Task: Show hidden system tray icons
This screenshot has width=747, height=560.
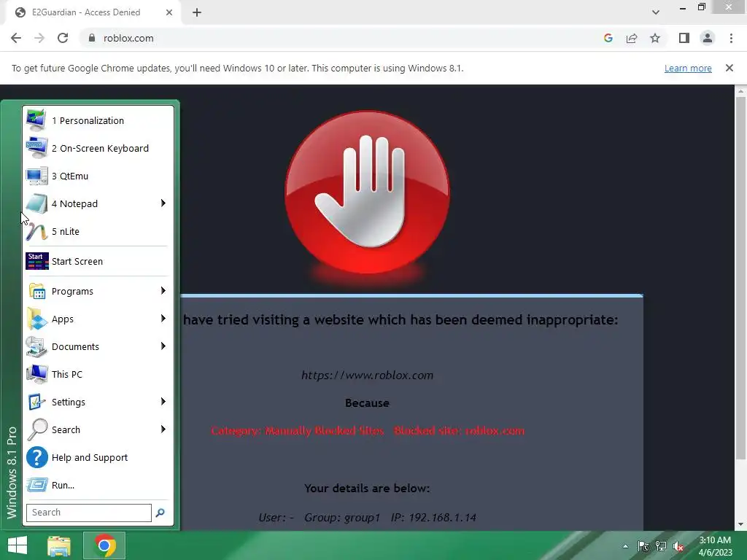Action: tap(625, 546)
